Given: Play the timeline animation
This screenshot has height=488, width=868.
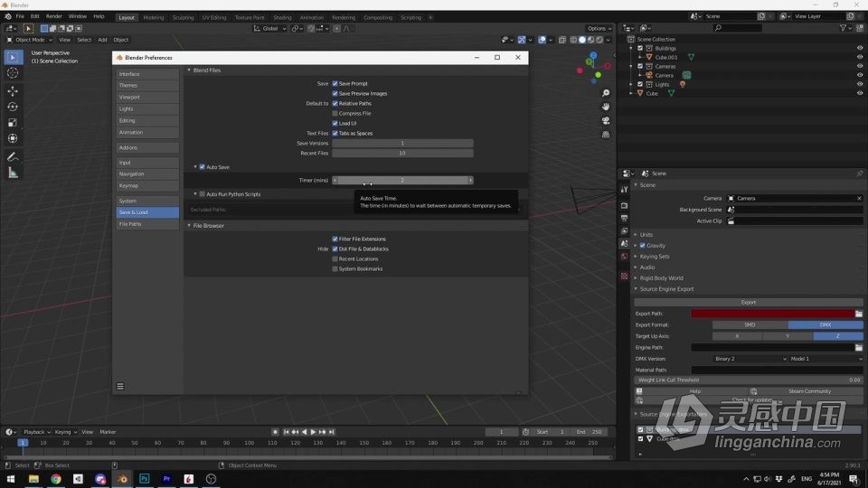Looking at the screenshot, I should pos(314,432).
